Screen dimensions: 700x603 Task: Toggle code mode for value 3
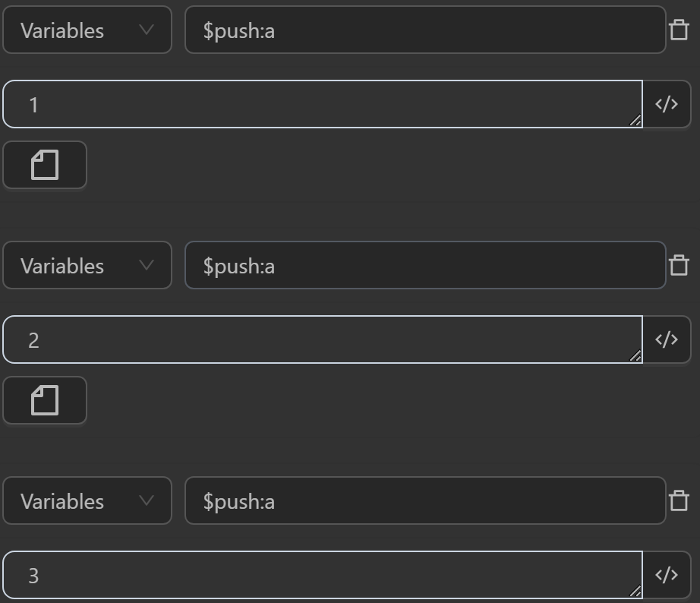667,575
